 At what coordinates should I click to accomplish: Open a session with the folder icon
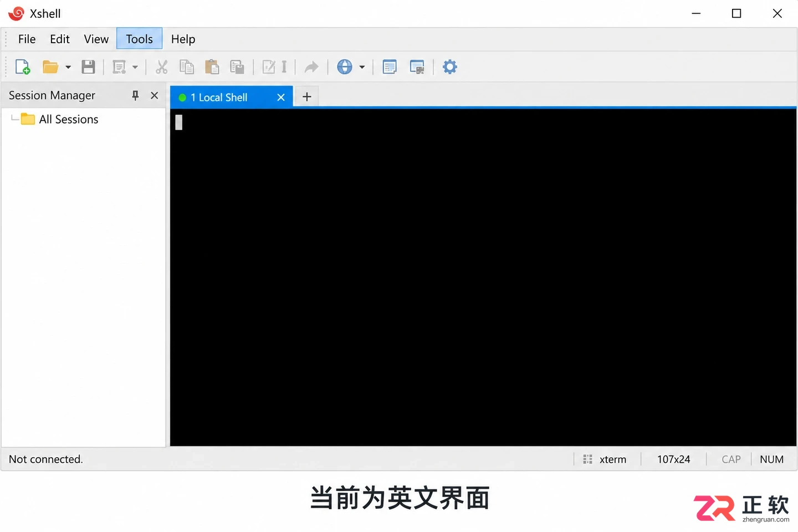coord(50,67)
